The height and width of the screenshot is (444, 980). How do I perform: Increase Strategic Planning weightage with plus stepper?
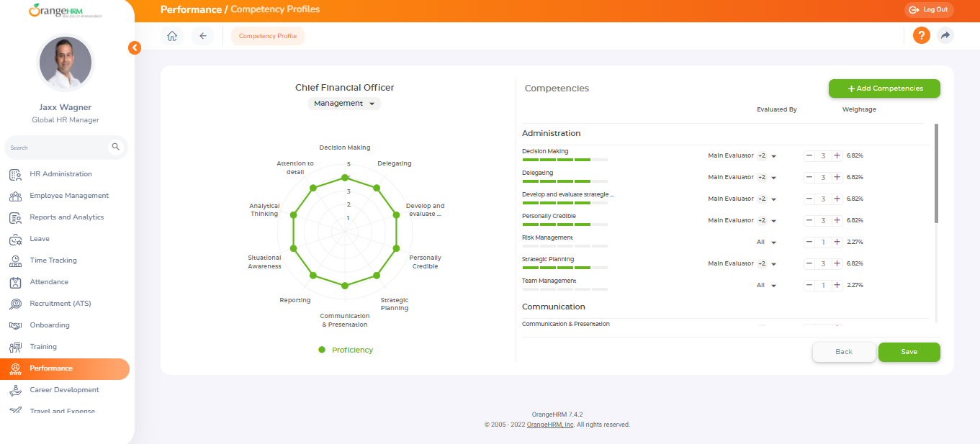pos(837,263)
